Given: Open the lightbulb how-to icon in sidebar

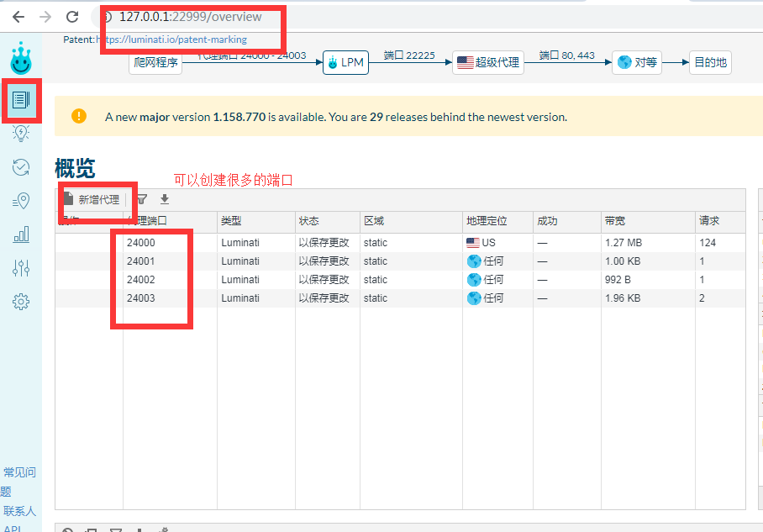Looking at the screenshot, I should click(21, 134).
